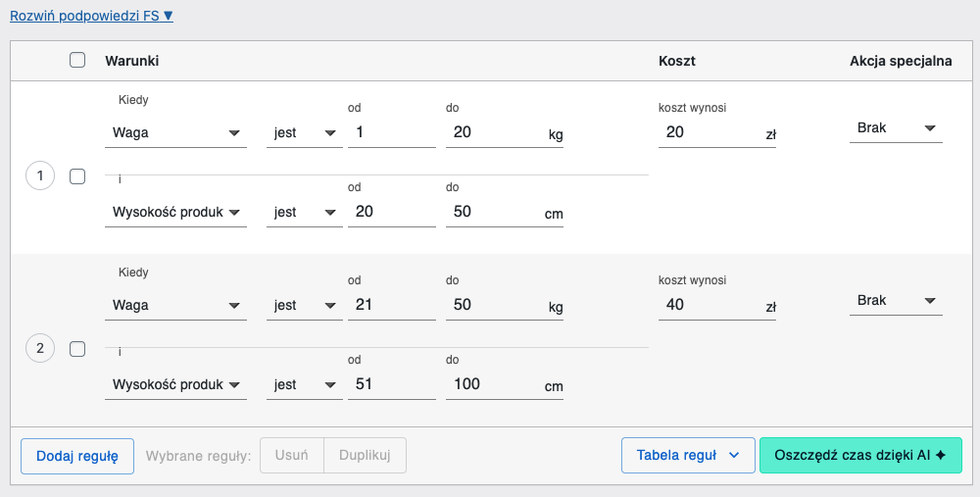Open the 'jest' operator dropdown for rule 2 Waga
The image size is (980, 497).
click(x=303, y=305)
